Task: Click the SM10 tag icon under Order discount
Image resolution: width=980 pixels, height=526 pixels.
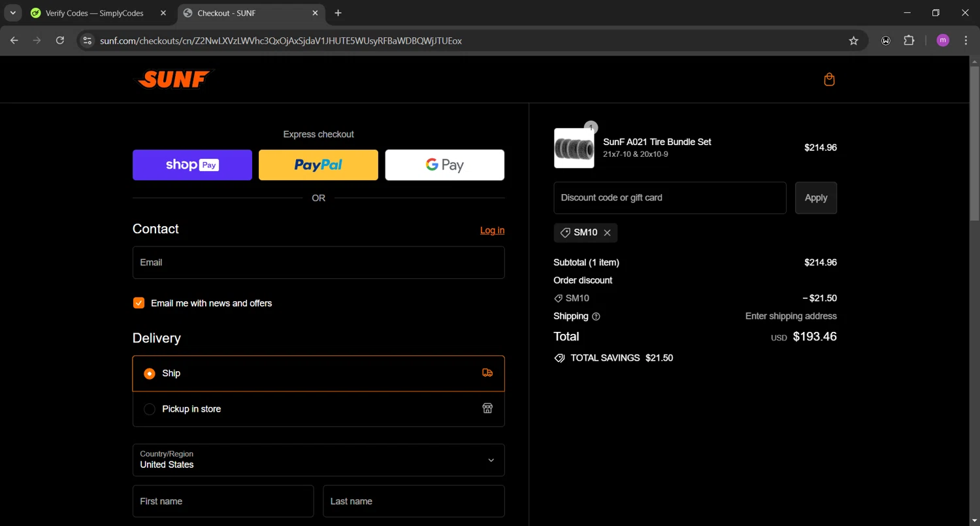Action: click(x=559, y=299)
